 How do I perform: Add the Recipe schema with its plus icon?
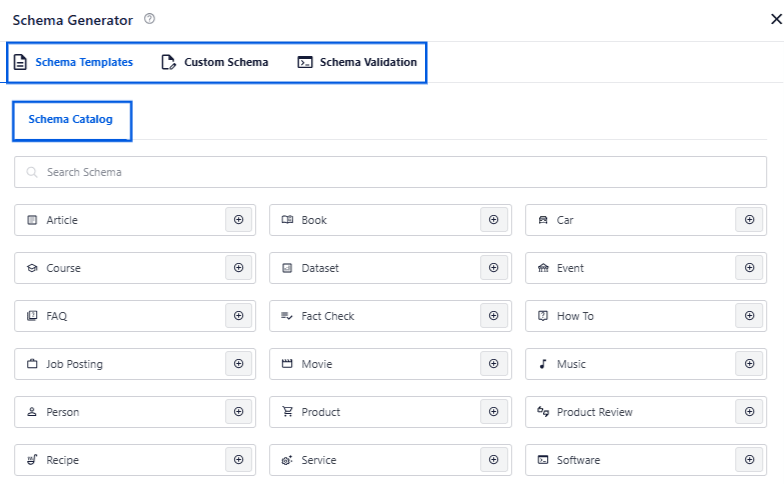pos(238,460)
